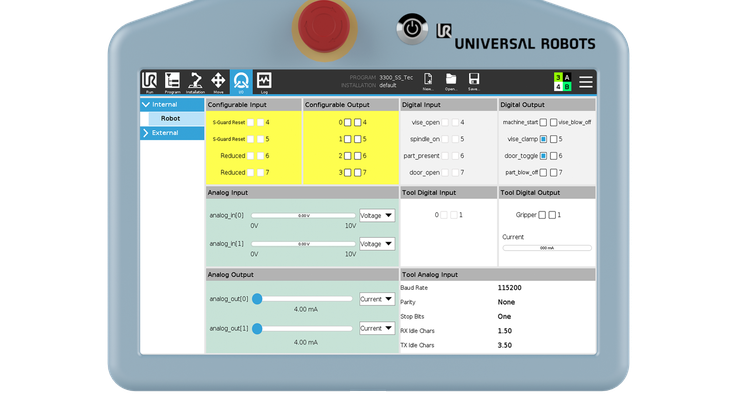
Task: Expand the External section in sidebar
Action: [147, 133]
